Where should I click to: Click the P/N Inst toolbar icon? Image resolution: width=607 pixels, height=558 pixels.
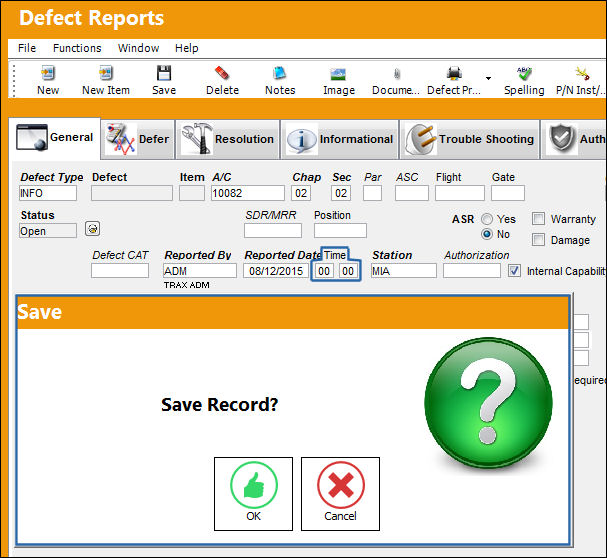[x=582, y=73]
